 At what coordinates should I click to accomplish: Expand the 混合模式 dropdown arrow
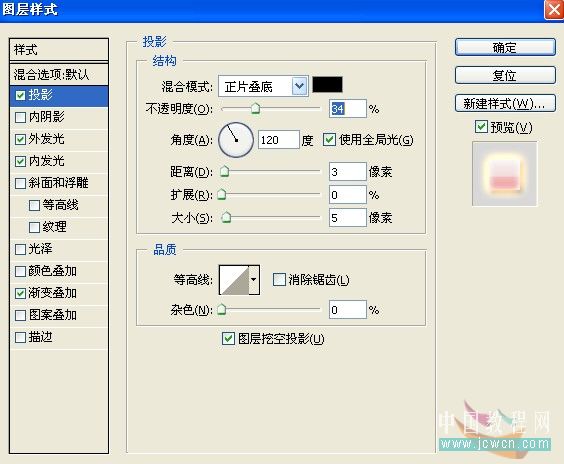[x=300, y=86]
